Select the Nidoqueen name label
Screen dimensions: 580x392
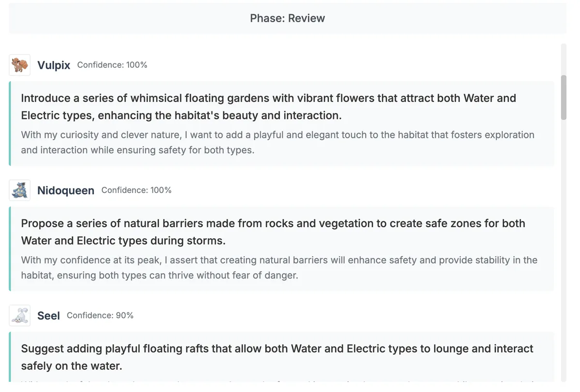click(x=66, y=190)
